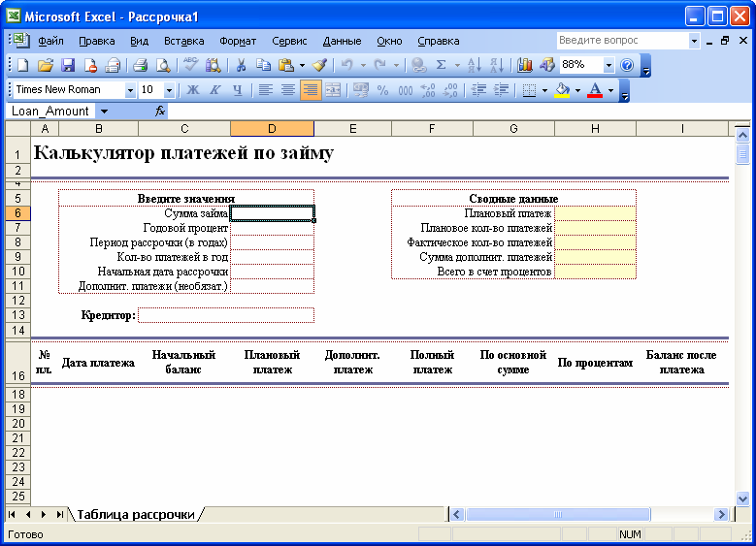756x546 pixels.
Task: Undo the last action
Action: [x=347, y=65]
